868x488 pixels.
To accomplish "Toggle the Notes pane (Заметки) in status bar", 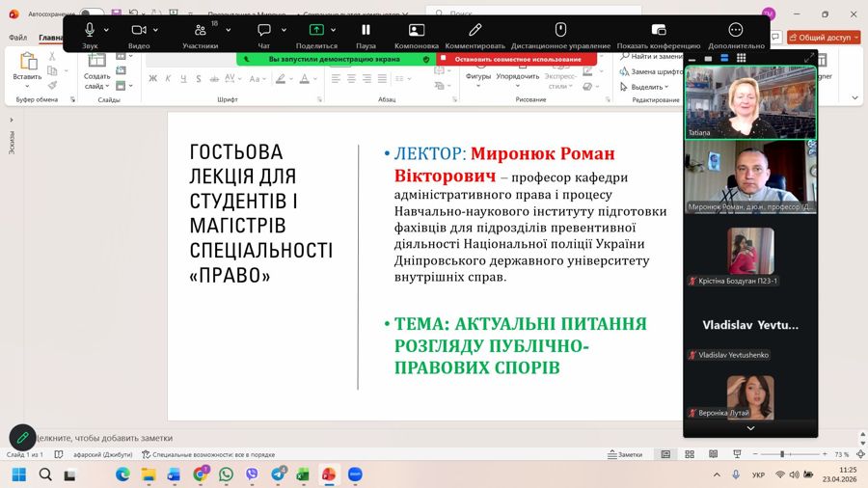I will (625, 454).
